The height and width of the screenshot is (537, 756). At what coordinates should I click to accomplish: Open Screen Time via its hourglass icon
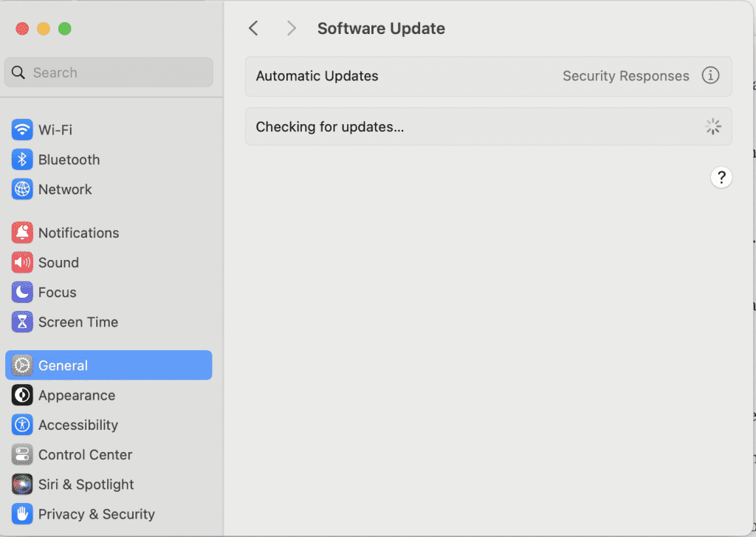pyautogui.click(x=22, y=321)
